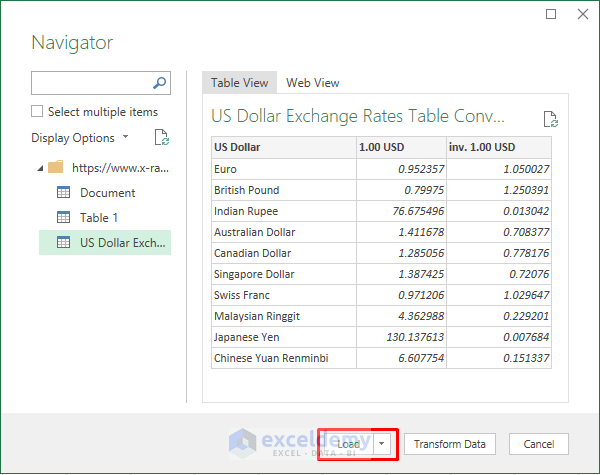Click the Australian Dollar inverse 0.708377
The width and height of the screenshot is (600, 475).
click(x=526, y=232)
